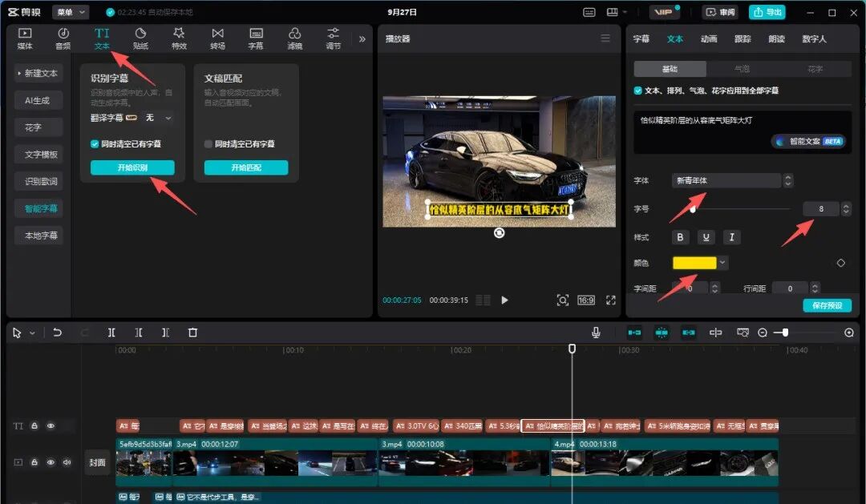
Task: Click the delete trash icon in timeline toolbar
Action: click(192, 333)
